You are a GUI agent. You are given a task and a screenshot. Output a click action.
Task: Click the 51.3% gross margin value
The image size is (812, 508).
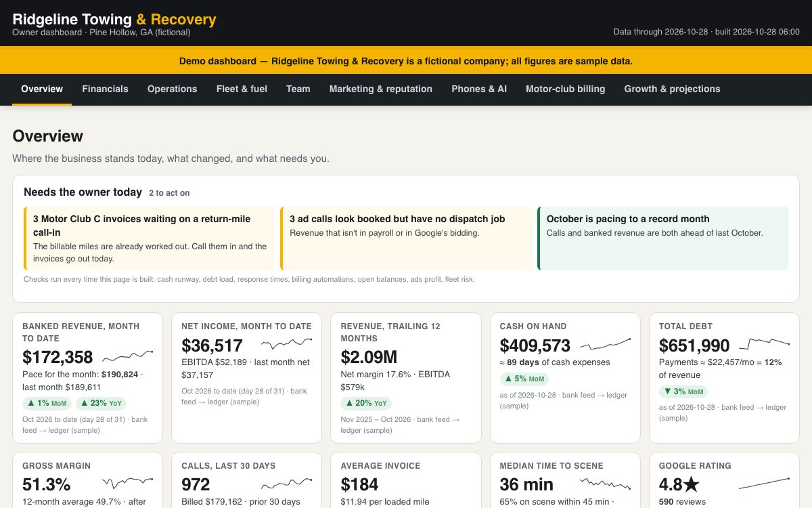[x=47, y=484]
